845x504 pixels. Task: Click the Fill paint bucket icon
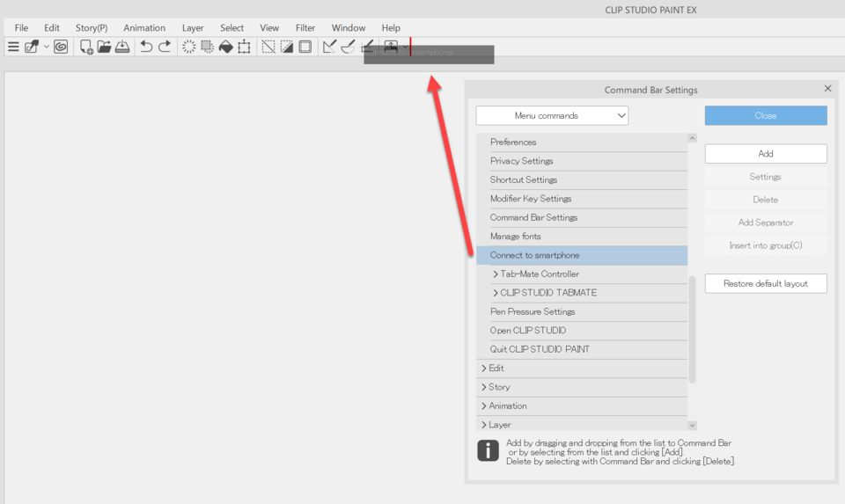tap(226, 47)
